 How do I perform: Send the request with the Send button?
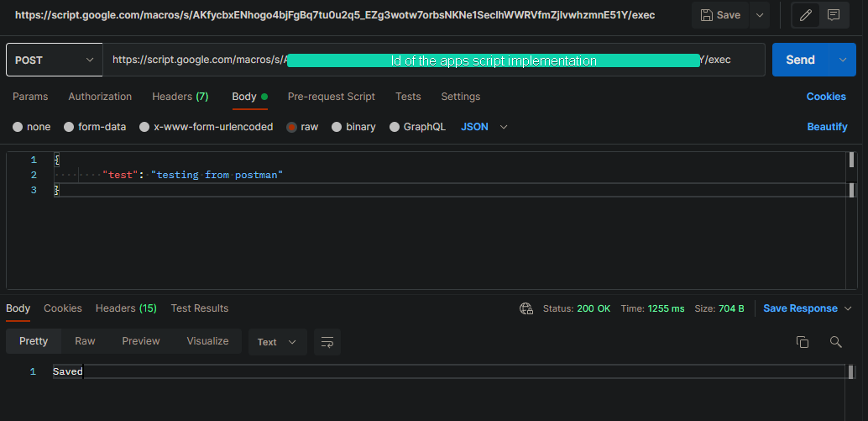801,60
